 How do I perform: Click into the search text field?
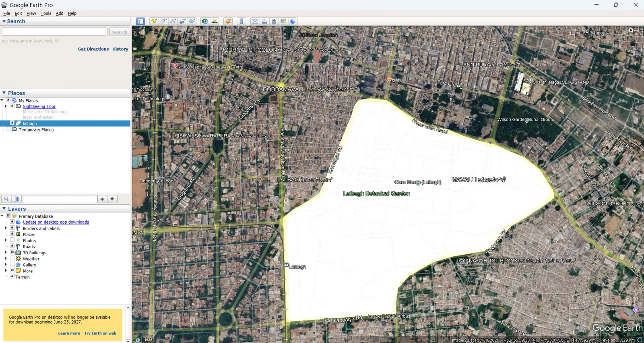click(55, 32)
